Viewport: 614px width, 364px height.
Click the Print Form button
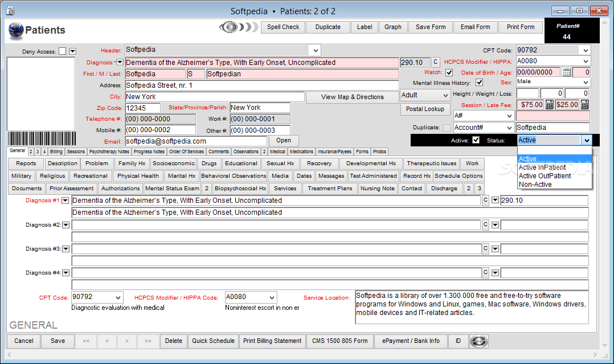click(521, 27)
